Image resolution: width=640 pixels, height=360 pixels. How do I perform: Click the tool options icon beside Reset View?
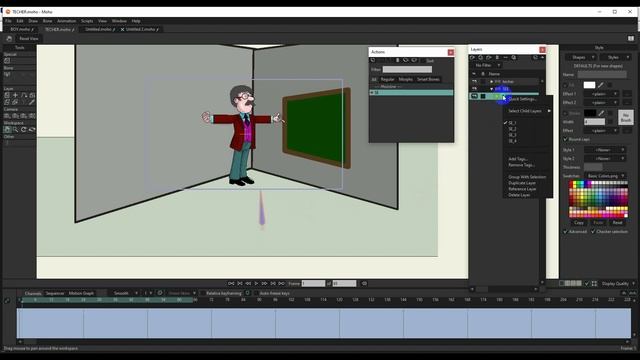pyautogui.click(x=9, y=38)
